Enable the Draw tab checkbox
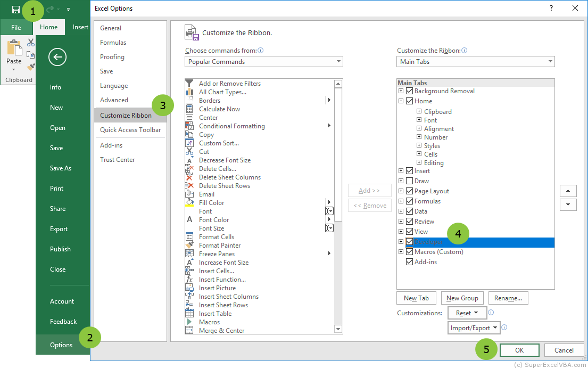Viewport: 588px width, 368px height. point(410,181)
